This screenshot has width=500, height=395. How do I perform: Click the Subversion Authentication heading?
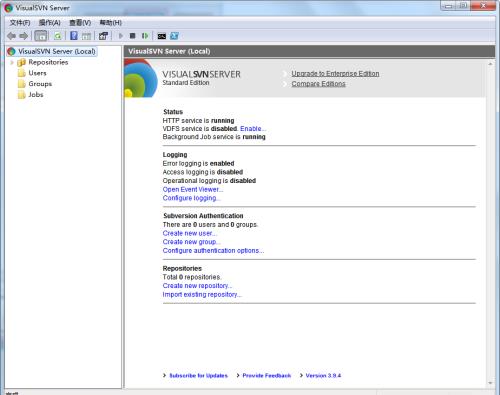tap(203, 216)
